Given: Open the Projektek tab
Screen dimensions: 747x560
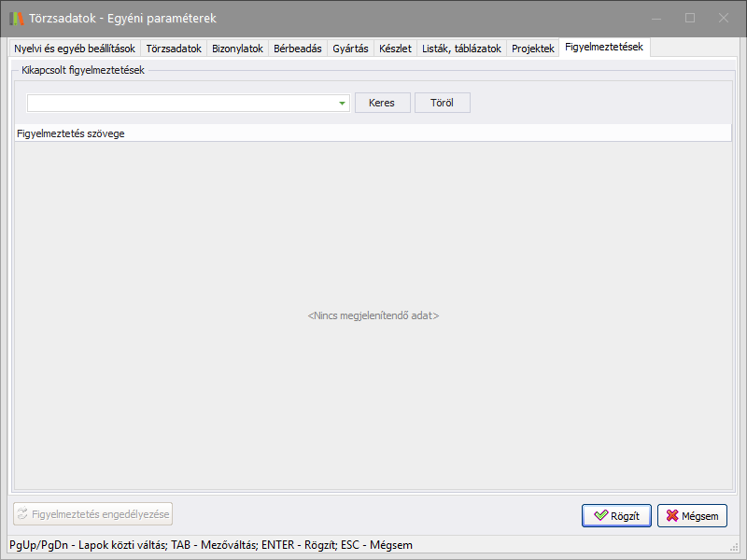Looking at the screenshot, I should click(x=532, y=49).
